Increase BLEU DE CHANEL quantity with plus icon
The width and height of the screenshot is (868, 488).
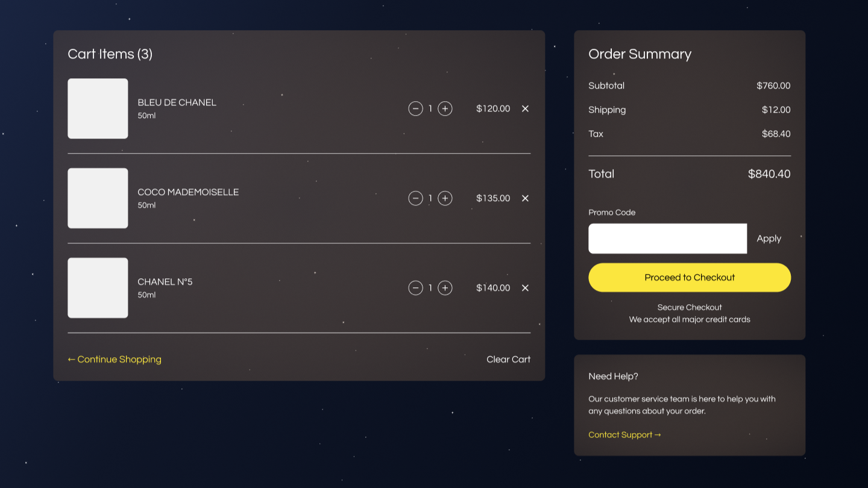(445, 108)
